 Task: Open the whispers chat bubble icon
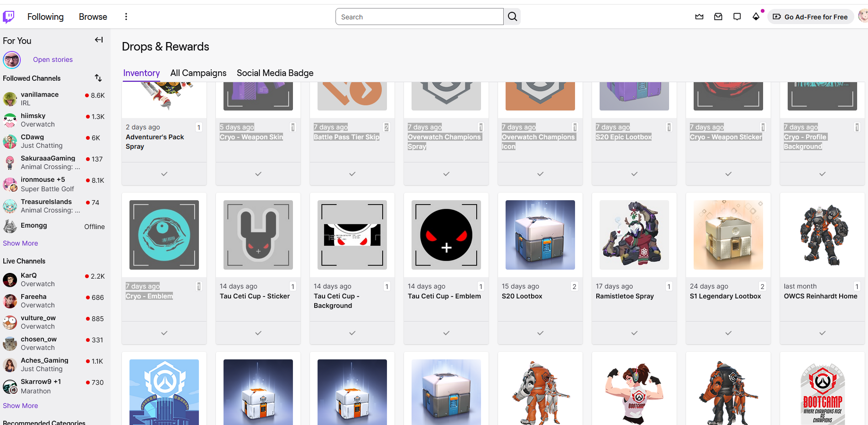coord(737,17)
